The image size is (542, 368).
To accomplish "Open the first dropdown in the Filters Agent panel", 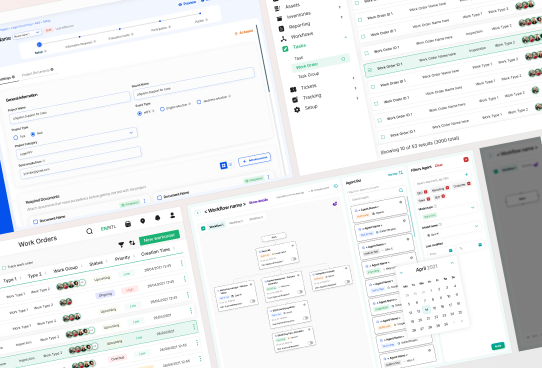I will 472,207.
